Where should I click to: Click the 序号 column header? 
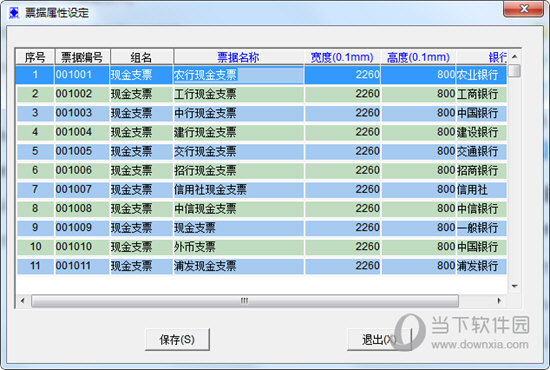[35, 57]
